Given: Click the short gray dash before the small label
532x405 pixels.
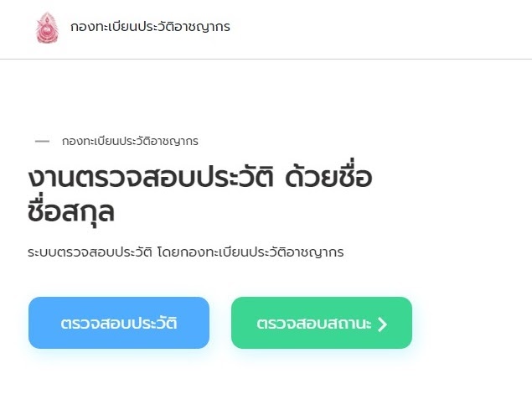Looking at the screenshot, I should [x=42, y=141].
